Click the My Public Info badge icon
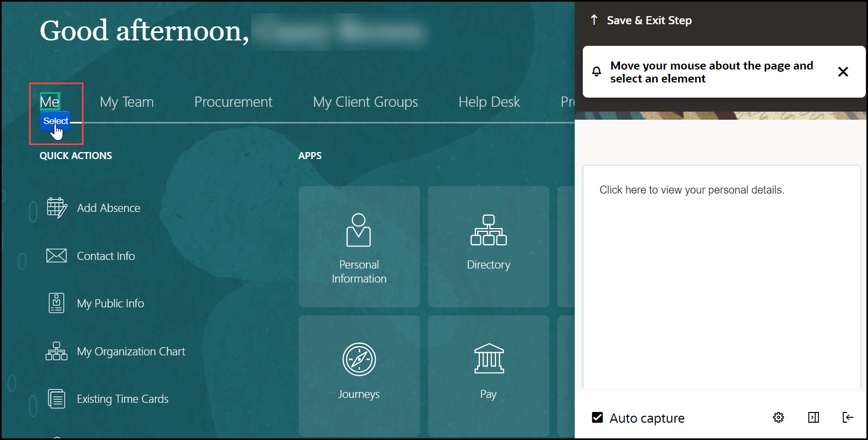Viewport: 868px width, 440px height. (57, 303)
